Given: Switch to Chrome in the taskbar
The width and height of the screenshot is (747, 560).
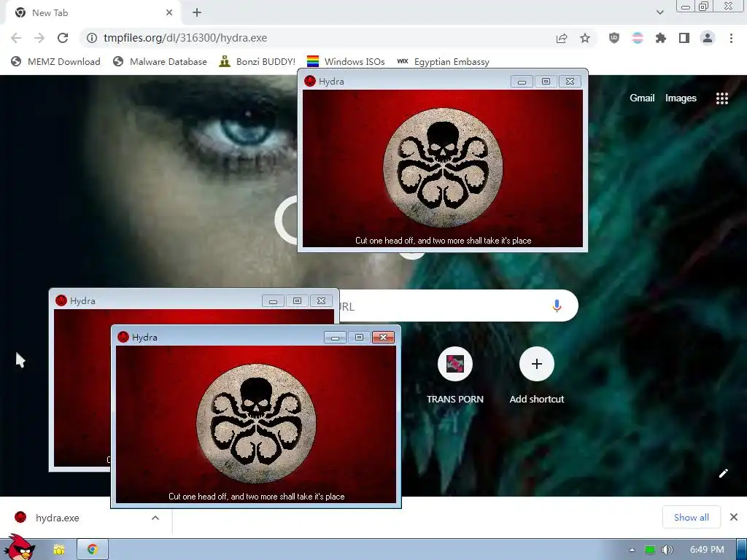Looking at the screenshot, I should coord(93,550).
